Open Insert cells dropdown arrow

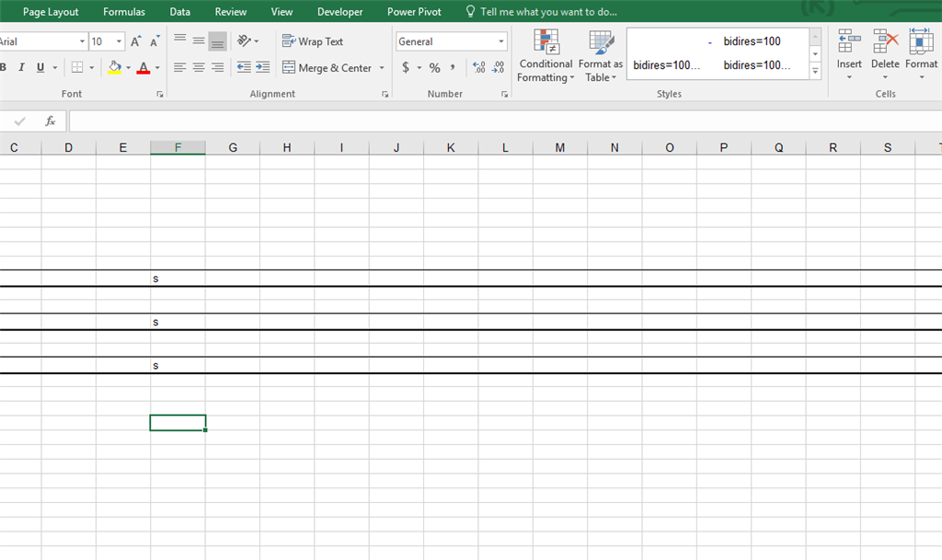[x=849, y=77]
